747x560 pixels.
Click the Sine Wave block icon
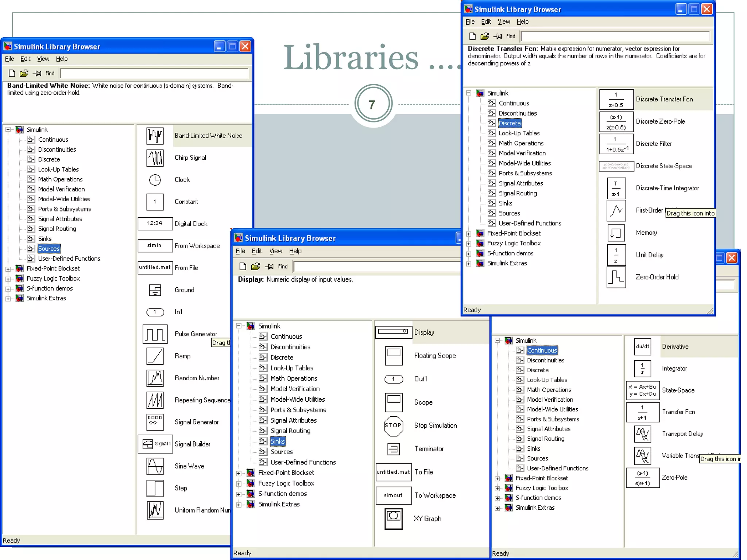pyautogui.click(x=155, y=466)
